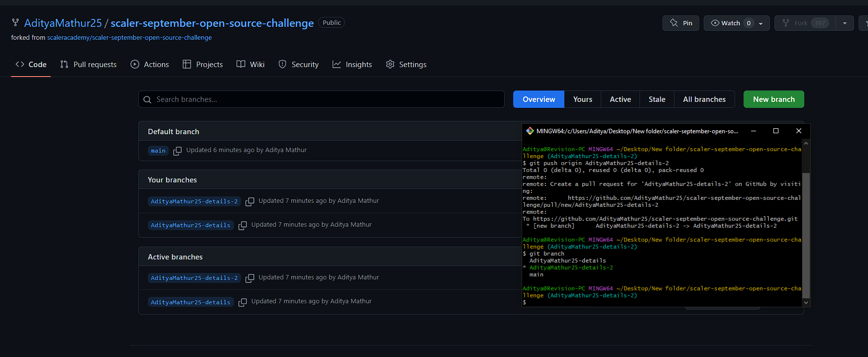Click the Git Bash icon in MINGW64 title bar
Screen dimensions: 868x357
pos(530,131)
